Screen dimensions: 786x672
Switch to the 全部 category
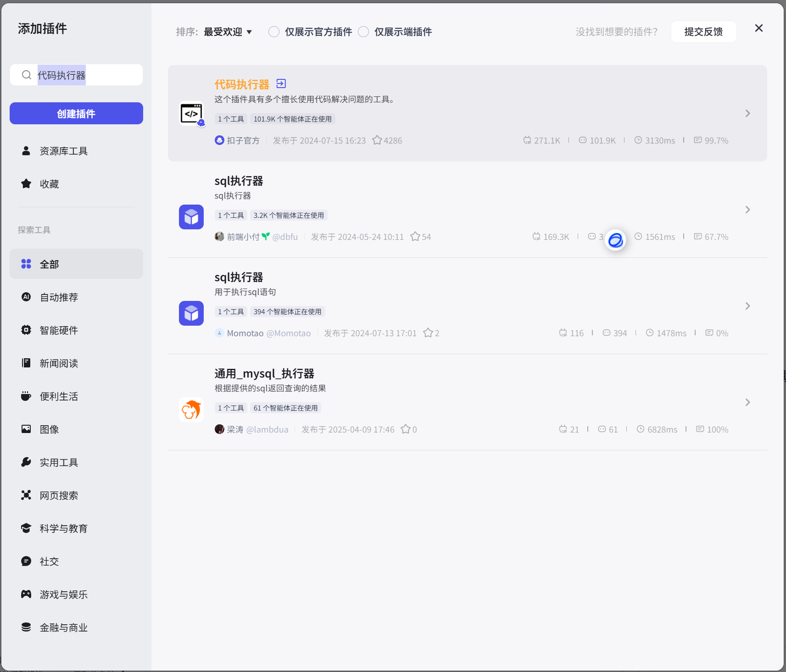(x=49, y=264)
